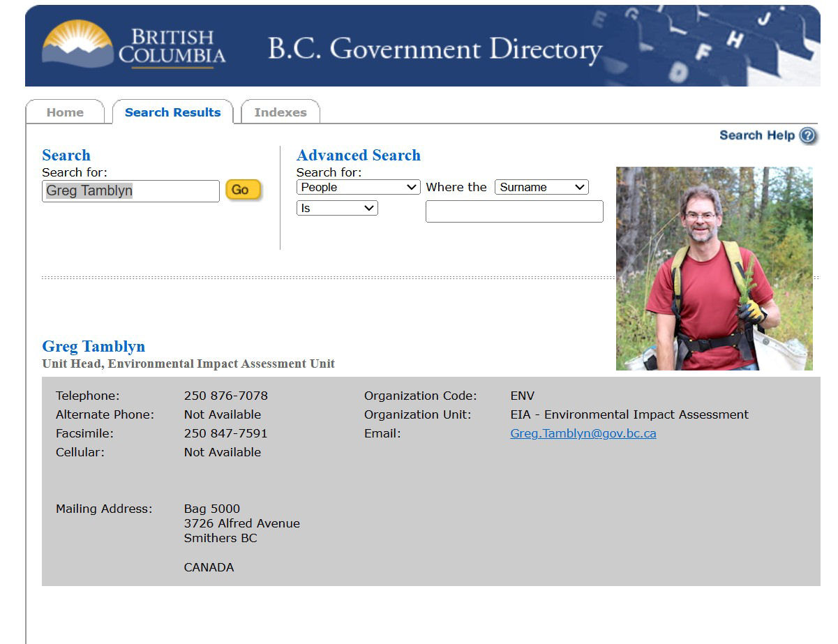838x644 pixels.
Task: Open the Search Help link
Action: pyautogui.click(x=756, y=135)
